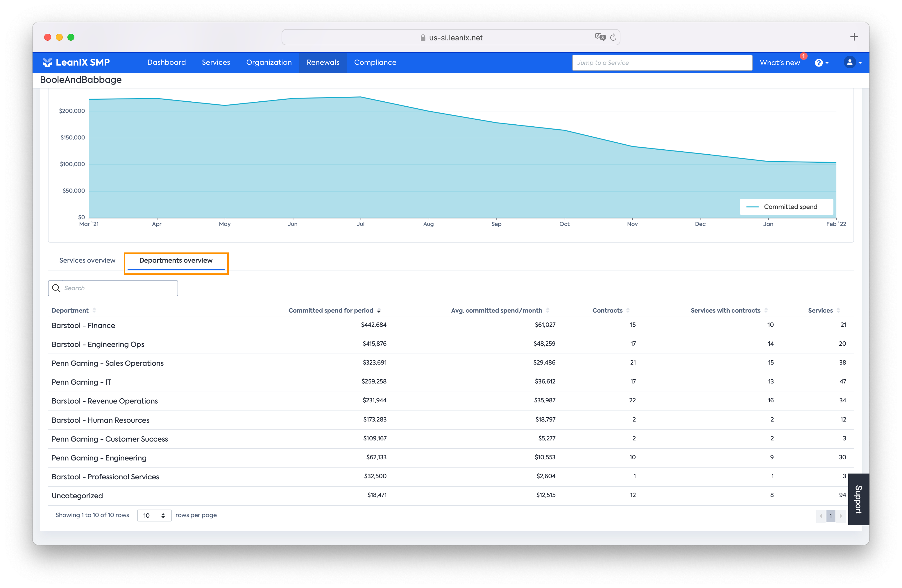
Task: Click the Department column header
Action: click(x=70, y=310)
